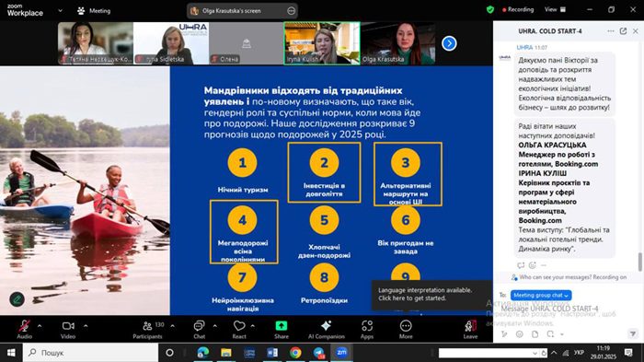Open the Apps panel
This screenshot has width=644, height=362.
(367, 329)
